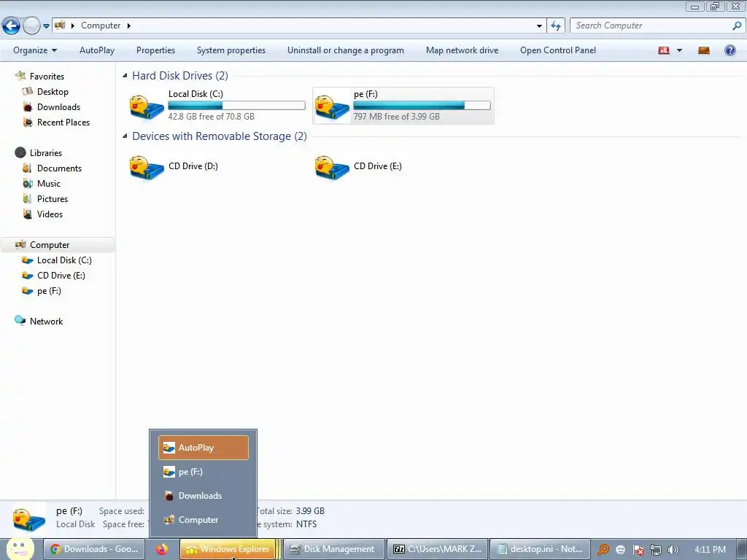Click the Action Center flag tray icon
The image size is (747, 560).
tap(638, 550)
